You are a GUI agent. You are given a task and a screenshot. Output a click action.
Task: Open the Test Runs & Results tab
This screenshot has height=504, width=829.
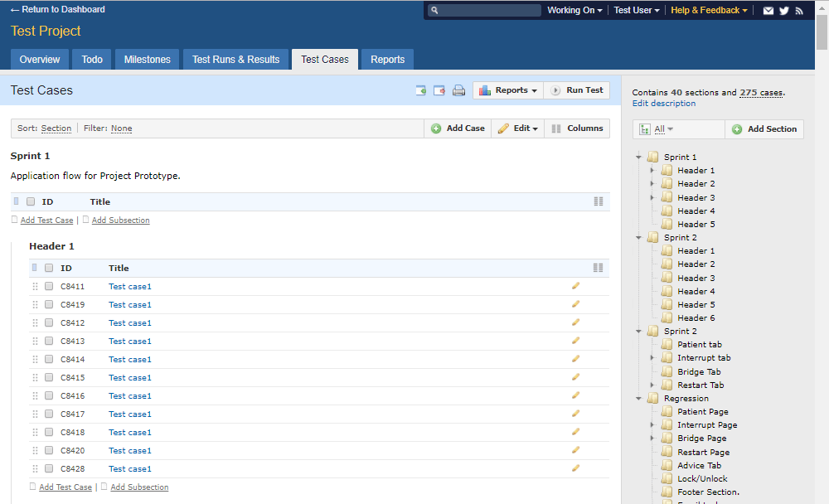[235, 60]
